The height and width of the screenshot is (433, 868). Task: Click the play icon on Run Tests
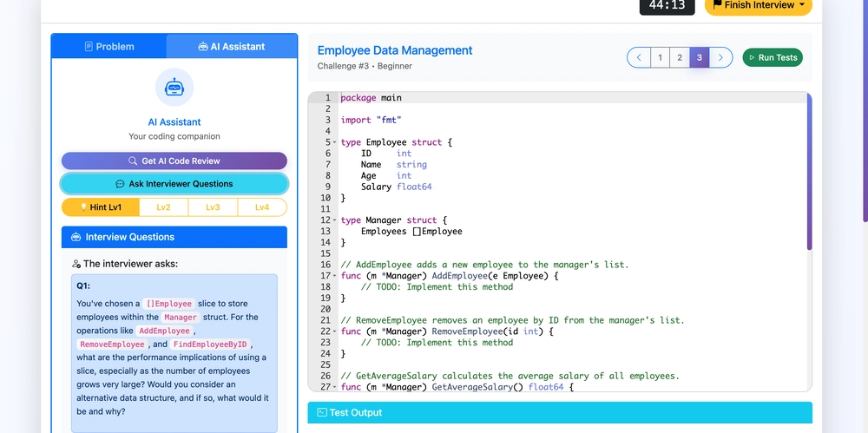click(752, 57)
